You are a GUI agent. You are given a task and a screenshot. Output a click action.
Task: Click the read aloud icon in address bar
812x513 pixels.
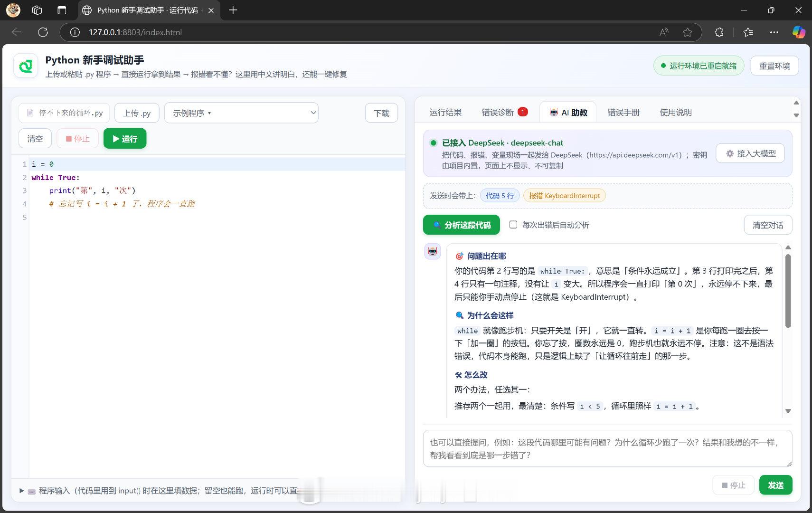pos(664,32)
